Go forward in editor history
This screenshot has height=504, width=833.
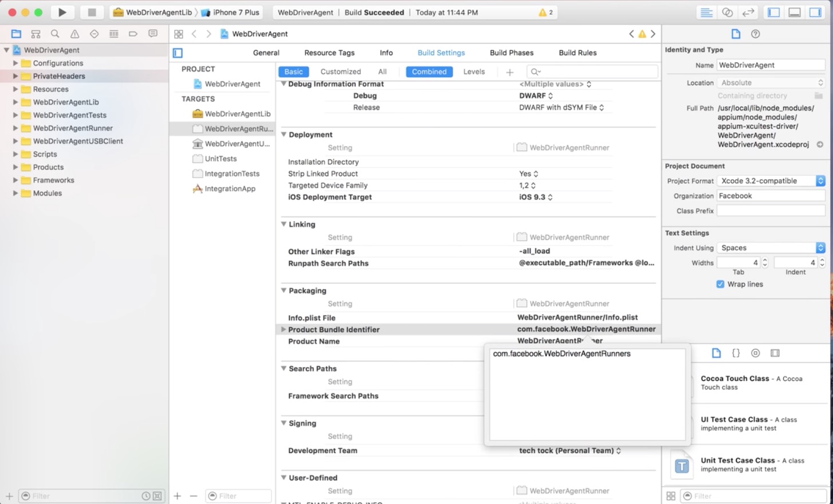coord(209,34)
